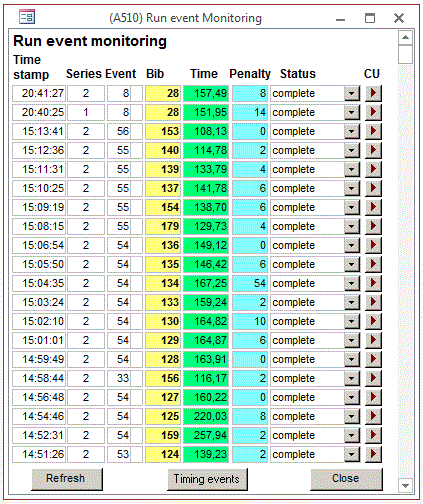Click the CU arrow for Bib 156 row

tap(373, 378)
